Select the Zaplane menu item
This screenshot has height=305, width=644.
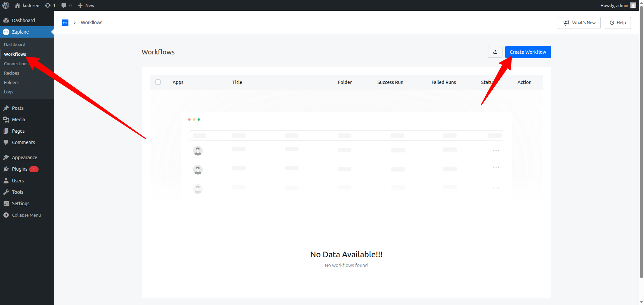[27, 32]
